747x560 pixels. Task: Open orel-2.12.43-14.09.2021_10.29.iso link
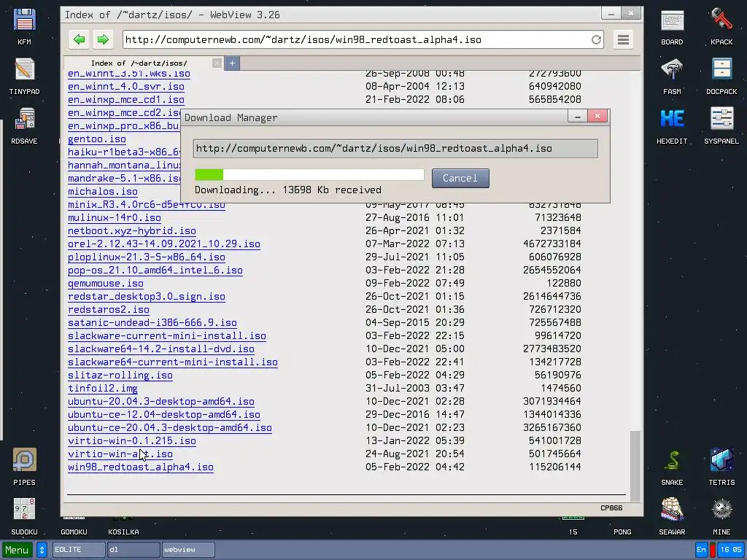(x=164, y=244)
